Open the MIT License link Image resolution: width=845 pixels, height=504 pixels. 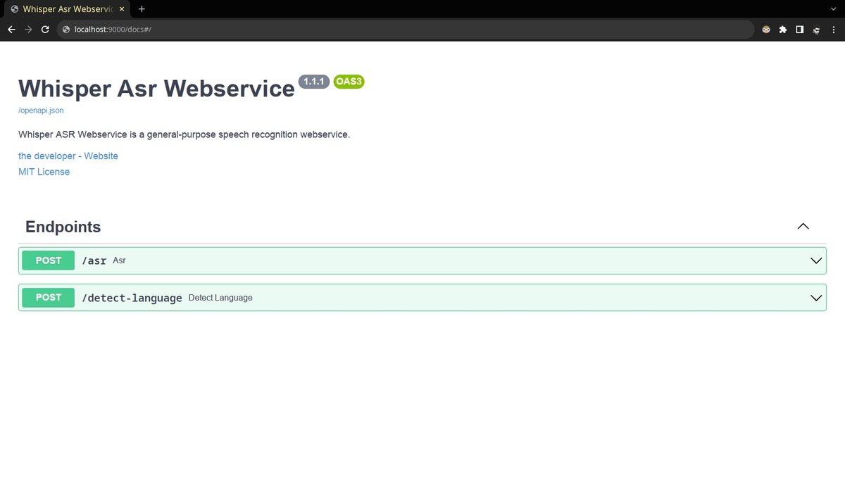tap(44, 172)
